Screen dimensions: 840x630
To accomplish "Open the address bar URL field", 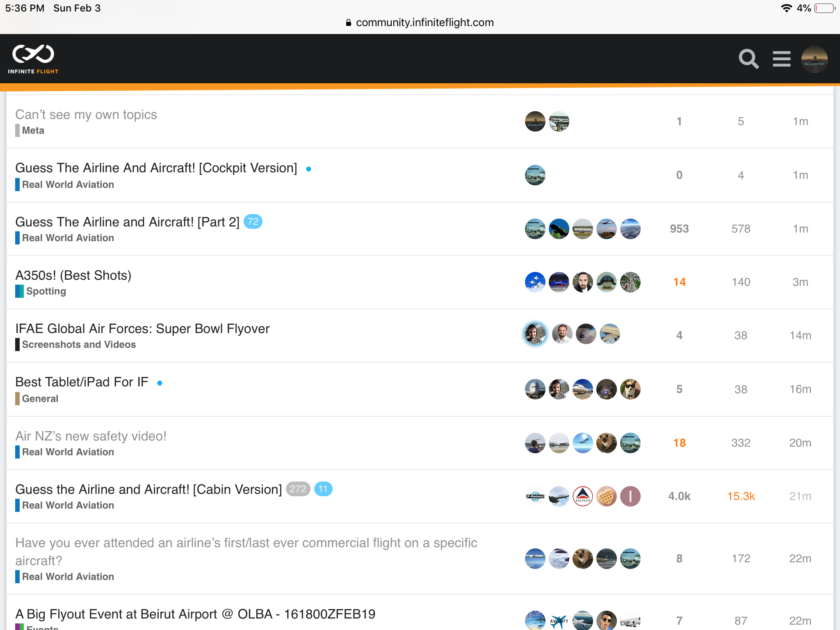I will (x=420, y=23).
